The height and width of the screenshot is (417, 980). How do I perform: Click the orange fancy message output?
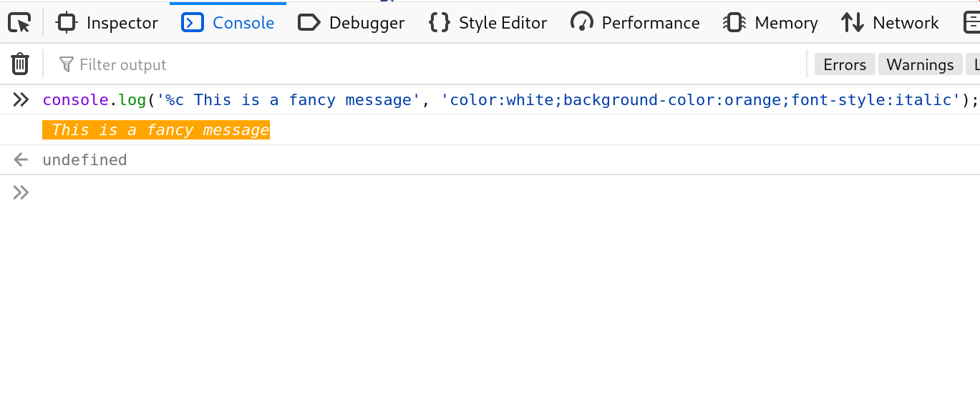pos(156,129)
